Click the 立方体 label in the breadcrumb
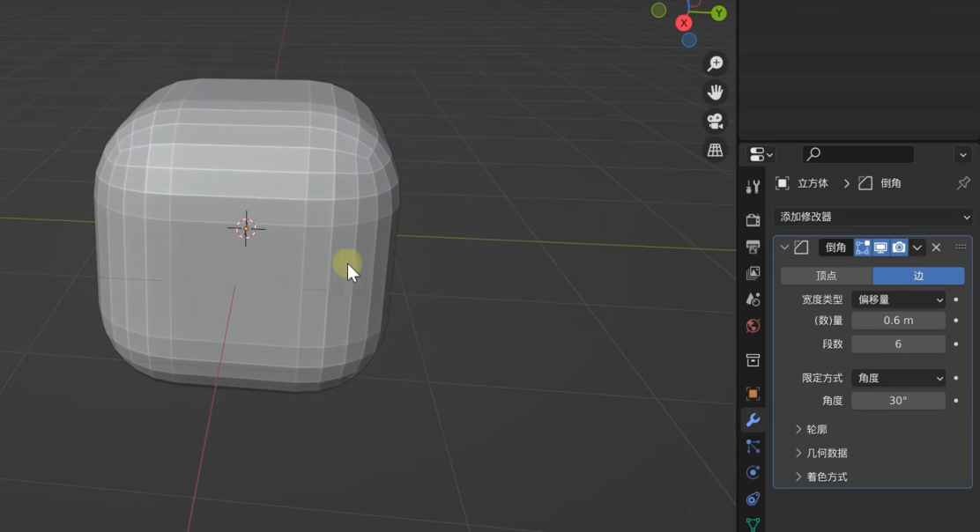The height and width of the screenshot is (532, 980). tap(813, 183)
